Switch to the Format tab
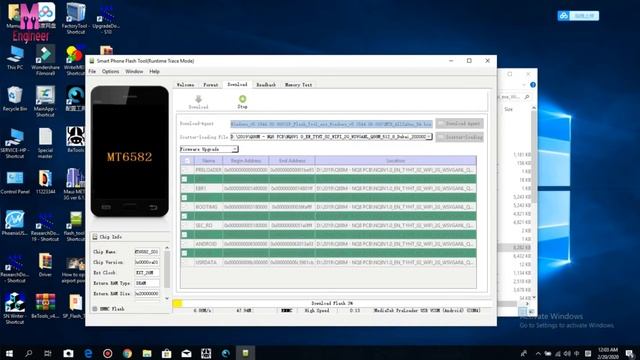This screenshot has height=360, width=640. 211,85
